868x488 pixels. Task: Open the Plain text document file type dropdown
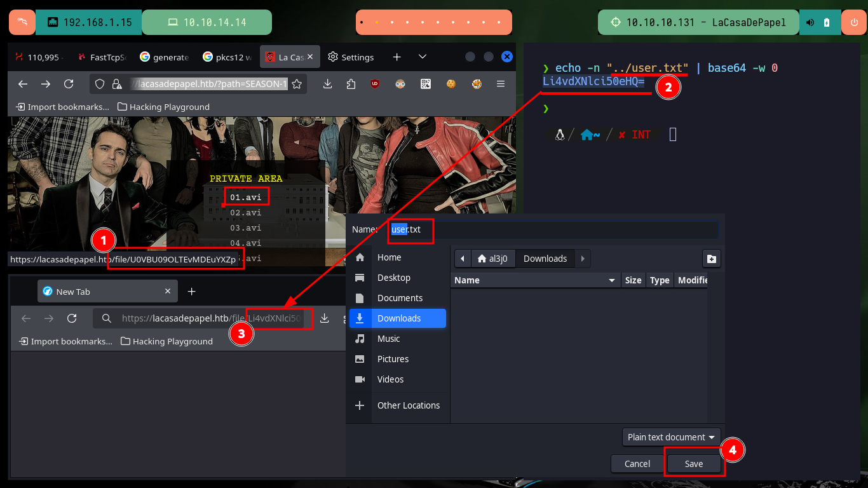(x=671, y=437)
